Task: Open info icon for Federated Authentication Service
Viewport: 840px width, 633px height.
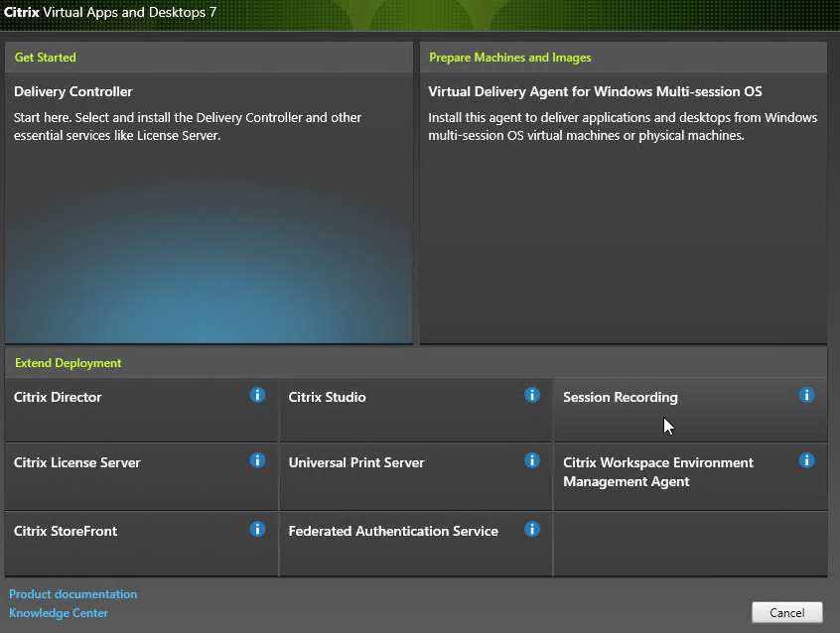Action: (532, 529)
